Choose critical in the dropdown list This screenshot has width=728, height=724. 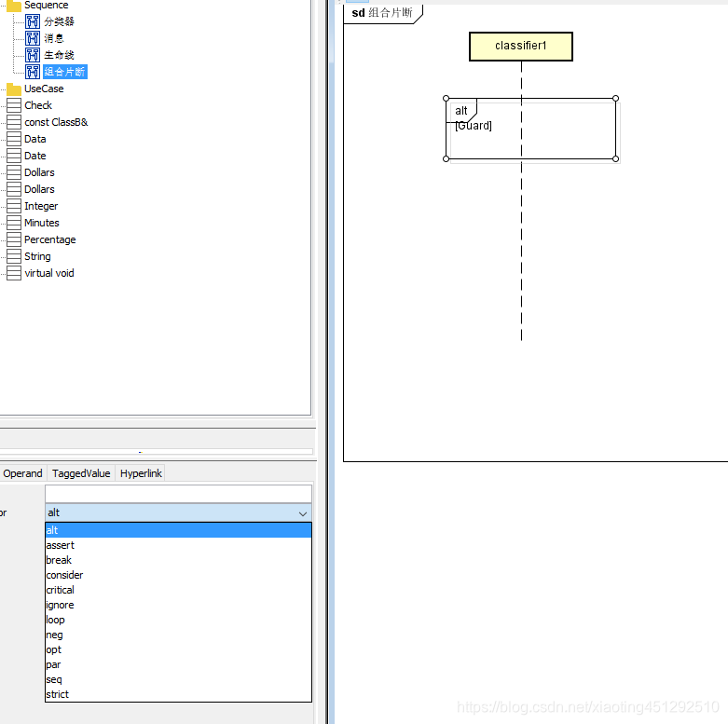coord(178,590)
